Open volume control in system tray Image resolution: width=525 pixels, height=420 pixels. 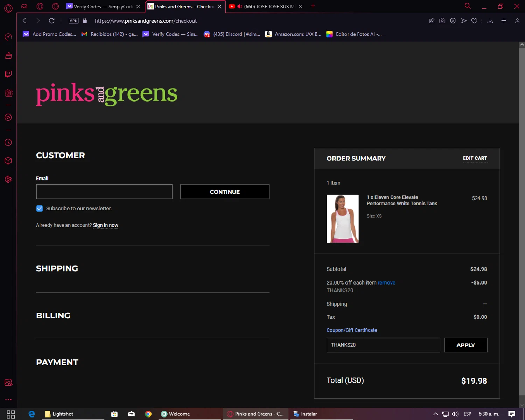[x=455, y=414]
